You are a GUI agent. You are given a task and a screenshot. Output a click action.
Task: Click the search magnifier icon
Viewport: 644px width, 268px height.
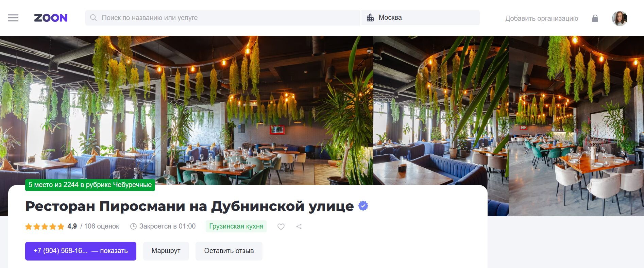93,18
